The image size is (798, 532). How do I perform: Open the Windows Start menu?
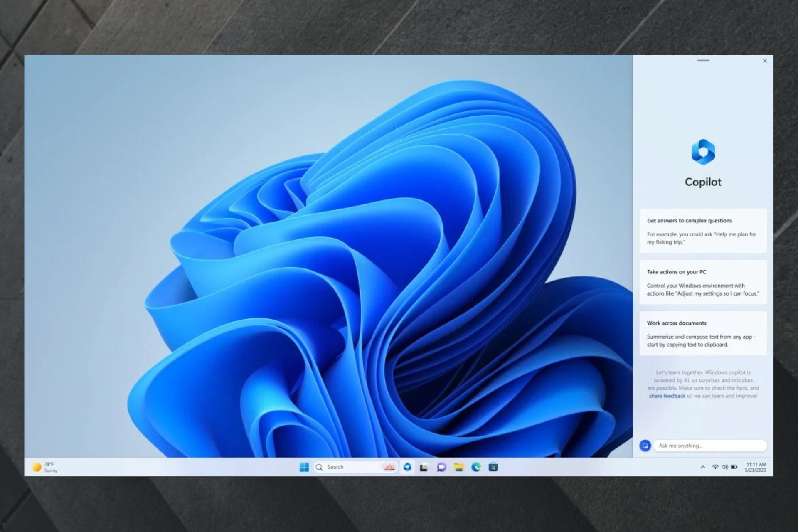[304, 467]
